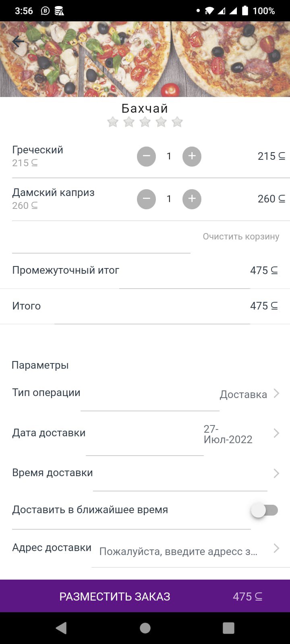Rate Бахчай with the fifth star
Image resolution: width=290 pixels, height=644 pixels.
coord(177,122)
